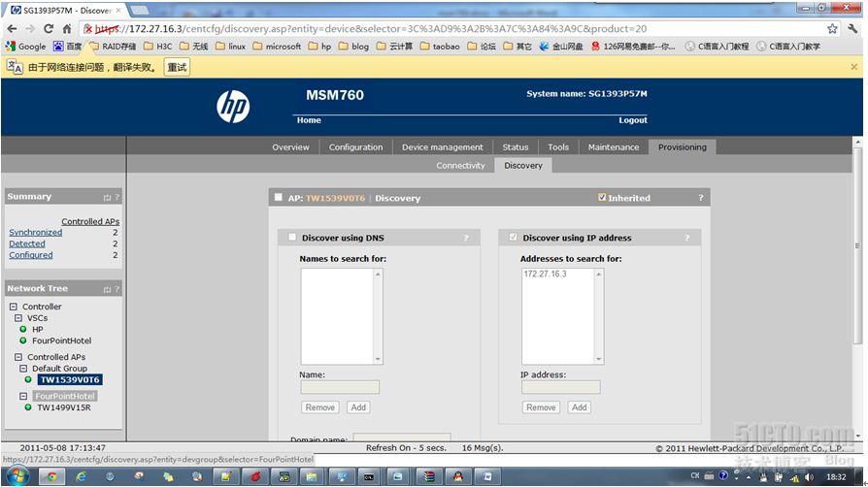Viewport: 868px width, 487px height.
Task: Toggle Discover using IP address checkbox
Action: coord(513,237)
